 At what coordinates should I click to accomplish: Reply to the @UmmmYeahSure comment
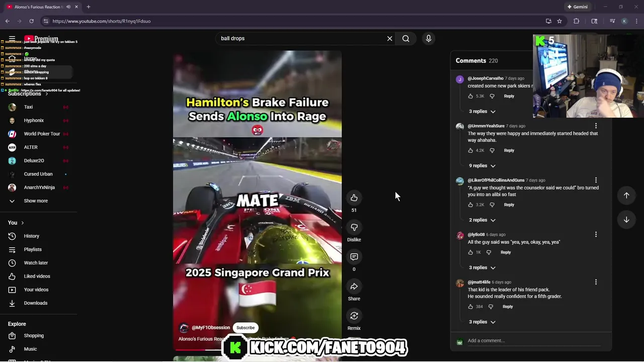(509, 150)
